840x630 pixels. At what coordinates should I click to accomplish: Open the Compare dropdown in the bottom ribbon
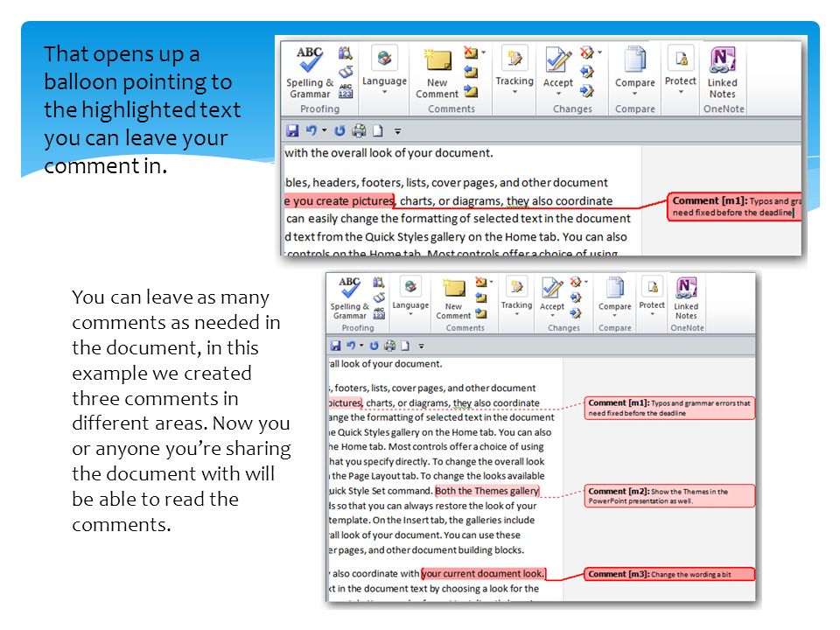coord(614,315)
